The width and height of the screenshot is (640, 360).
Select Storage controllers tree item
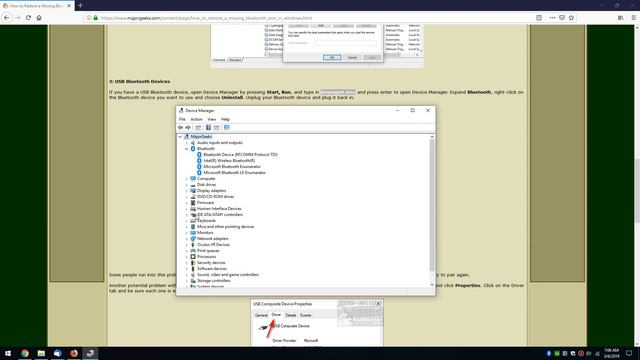(x=213, y=281)
